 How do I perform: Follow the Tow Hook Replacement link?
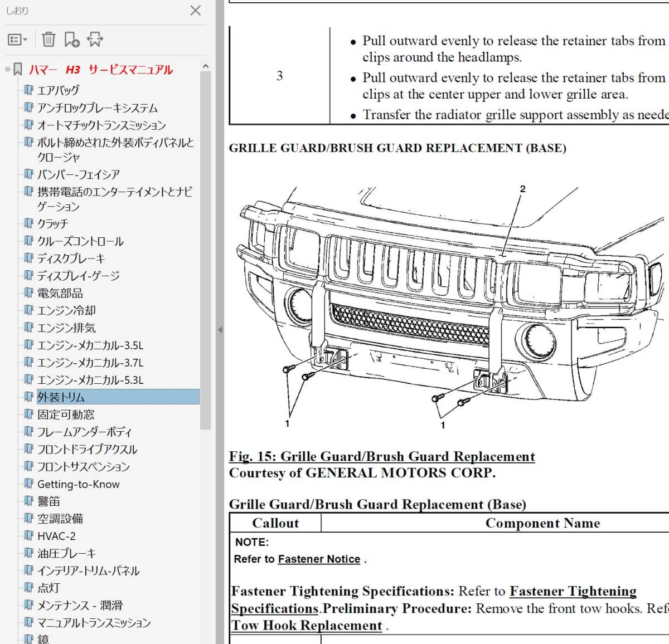point(307,625)
